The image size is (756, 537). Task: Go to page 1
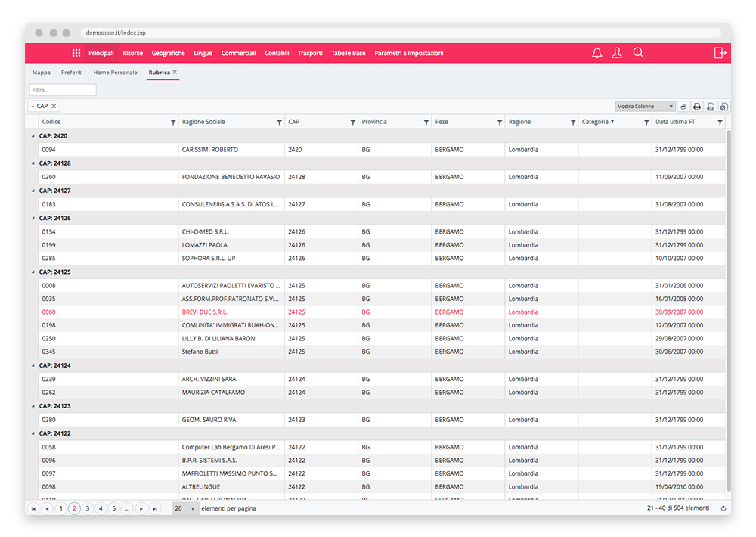click(60, 508)
